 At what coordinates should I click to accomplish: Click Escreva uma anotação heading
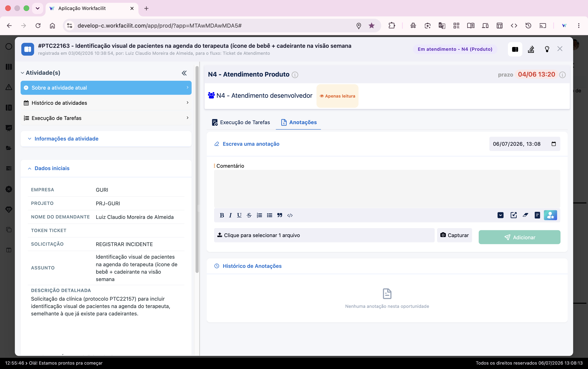pos(251,144)
